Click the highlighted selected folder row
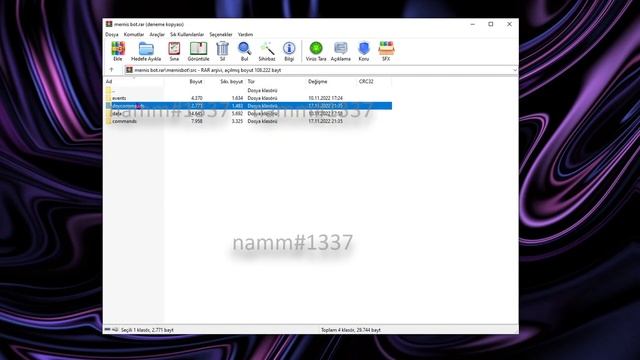The image size is (640, 360). [248, 106]
